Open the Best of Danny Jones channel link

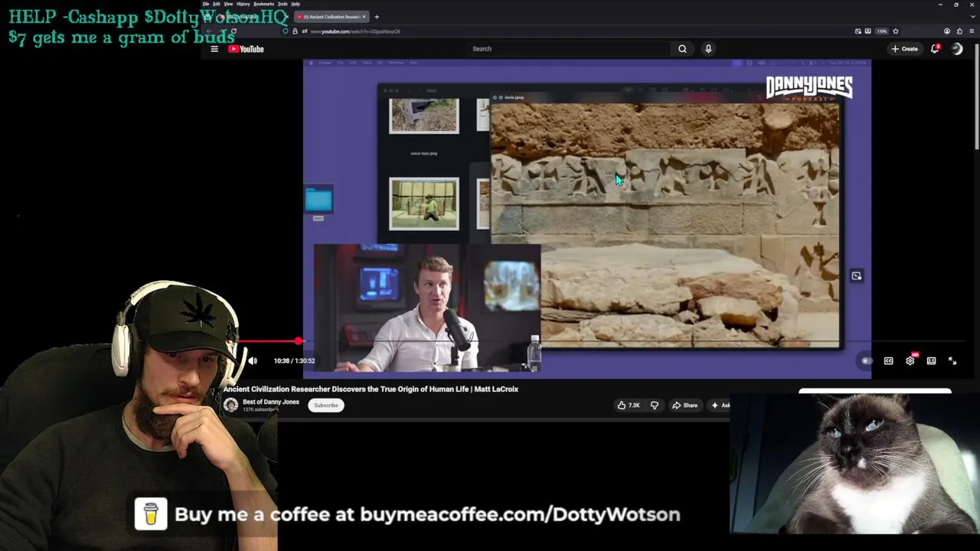click(271, 402)
